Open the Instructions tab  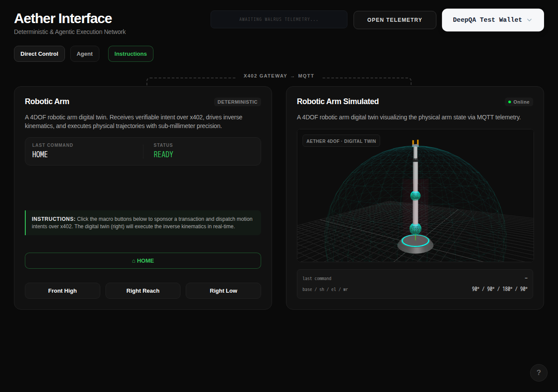131,54
